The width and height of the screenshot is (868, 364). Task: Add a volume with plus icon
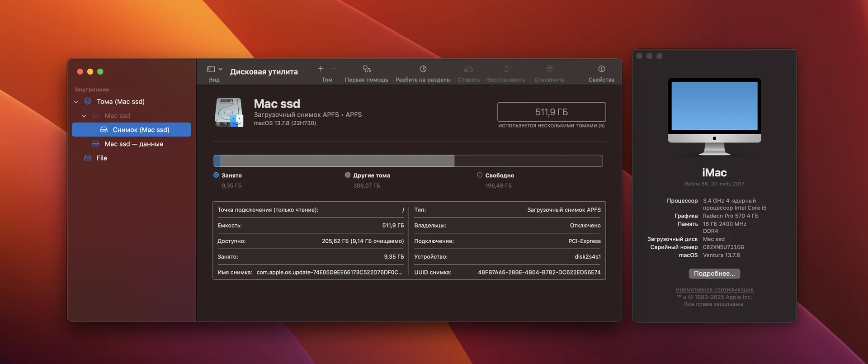321,69
